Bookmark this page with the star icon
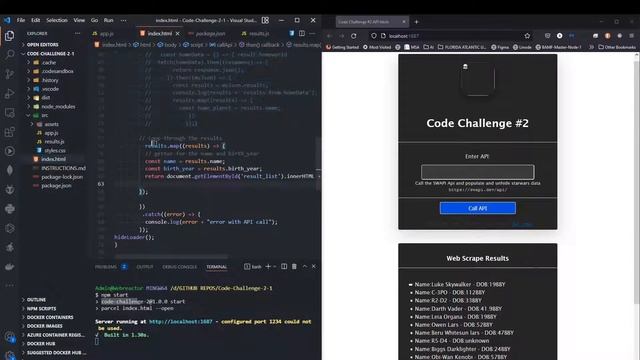The width and height of the screenshot is (640, 360). [527, 36]
